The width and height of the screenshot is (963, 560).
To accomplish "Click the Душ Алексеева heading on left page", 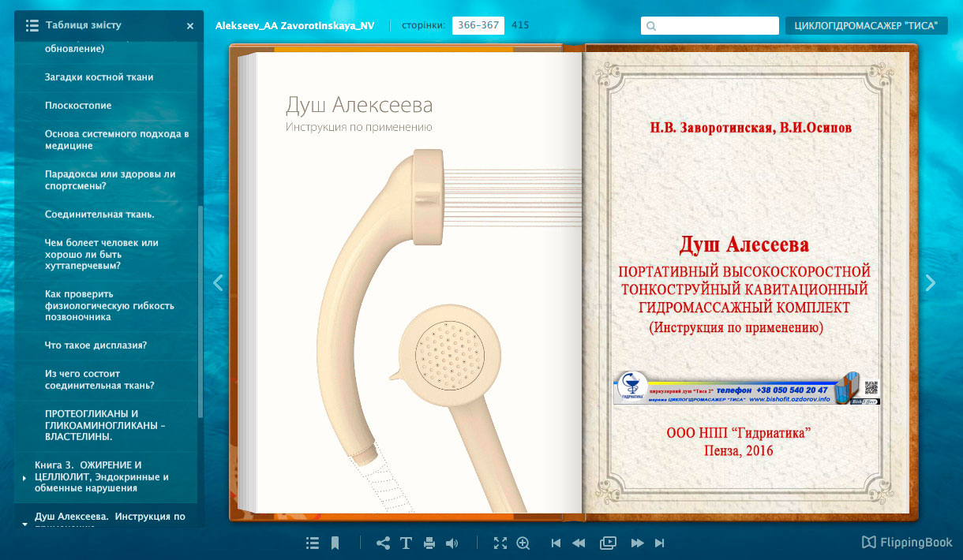I will point(359,106).
